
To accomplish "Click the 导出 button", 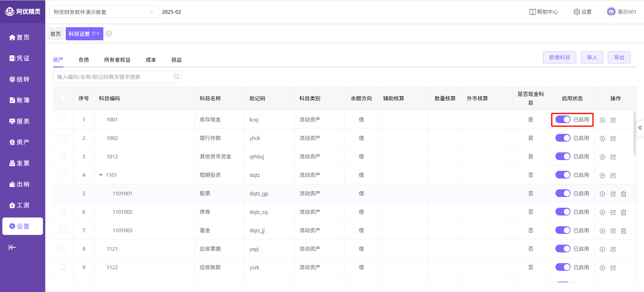I will coord(619,57).
